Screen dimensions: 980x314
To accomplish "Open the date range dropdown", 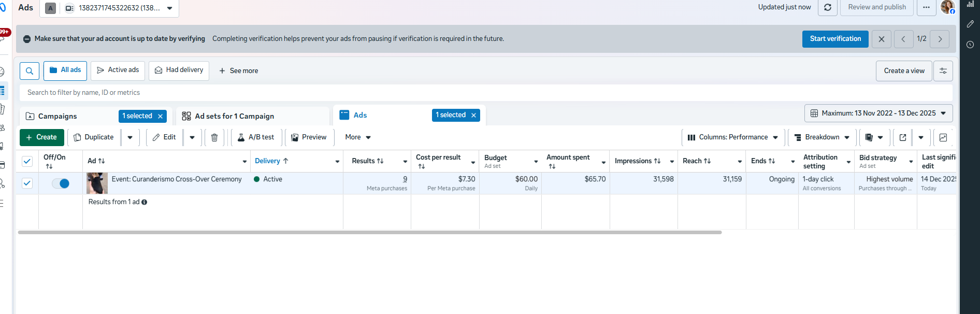I will (878, 113).
